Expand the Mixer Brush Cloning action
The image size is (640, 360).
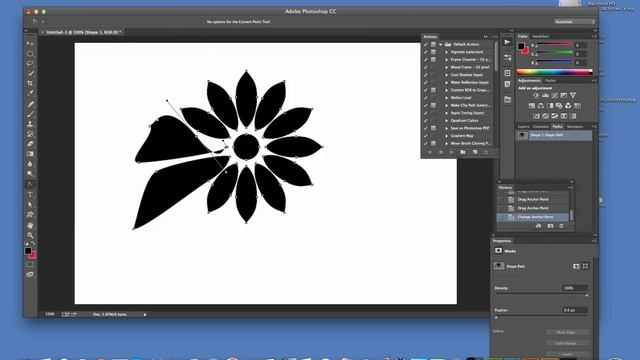(x=447, y=144)
